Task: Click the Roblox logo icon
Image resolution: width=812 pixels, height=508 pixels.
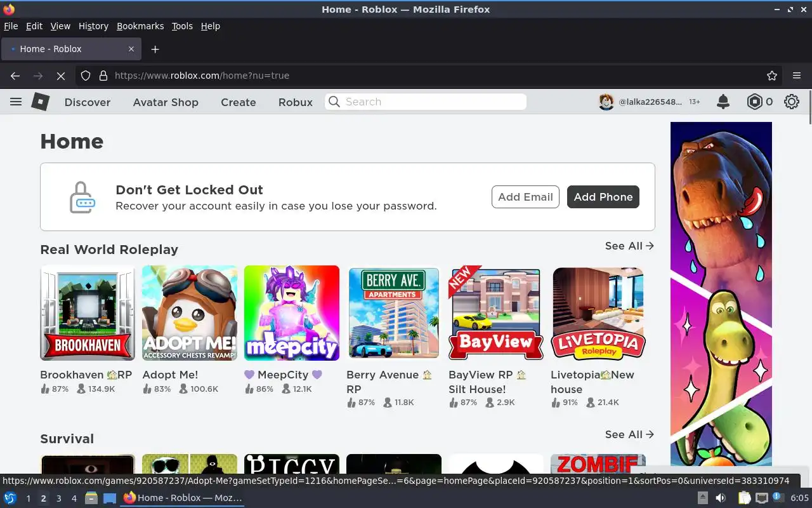Action: pos(41,102)
